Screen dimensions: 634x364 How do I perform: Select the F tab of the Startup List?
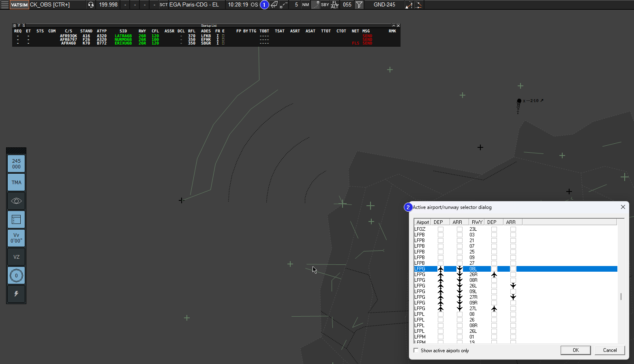click(19, 26)
